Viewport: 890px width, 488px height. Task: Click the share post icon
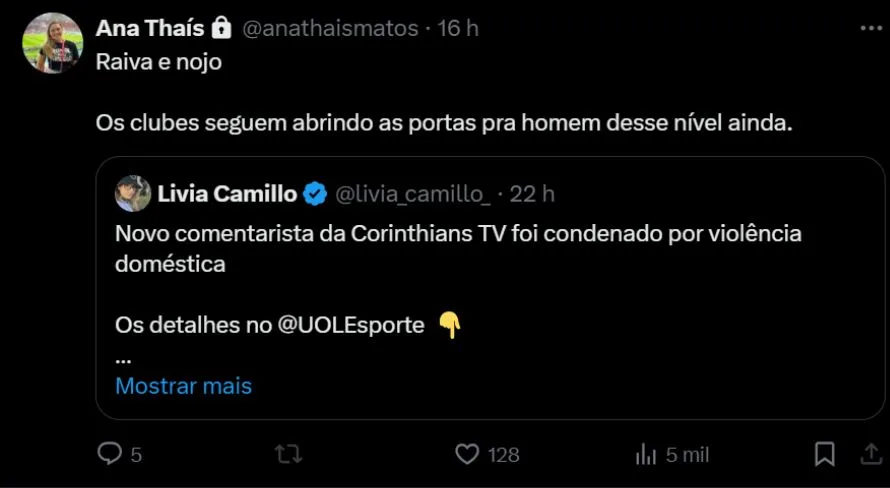[x=871, y=454]
